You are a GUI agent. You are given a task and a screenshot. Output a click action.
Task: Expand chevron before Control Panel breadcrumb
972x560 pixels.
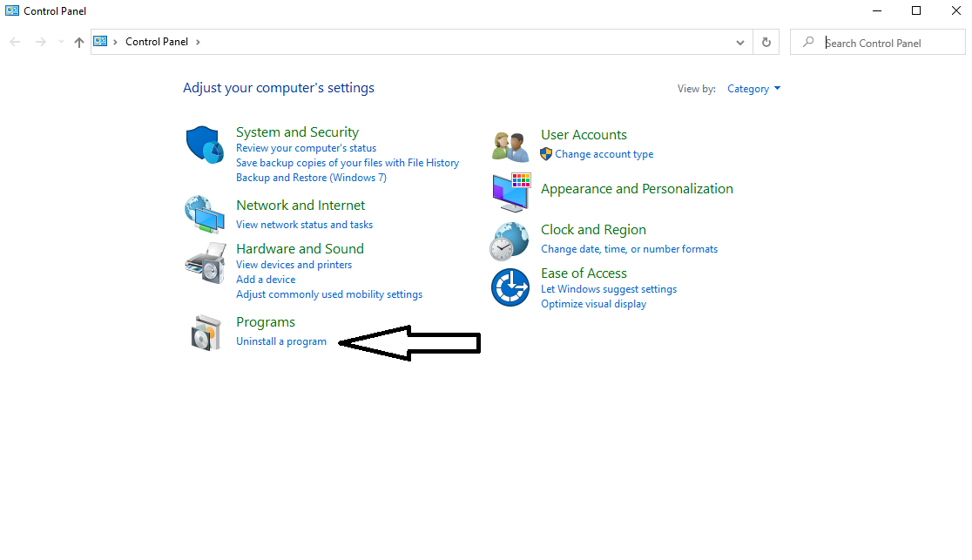[x=115, y=42]
